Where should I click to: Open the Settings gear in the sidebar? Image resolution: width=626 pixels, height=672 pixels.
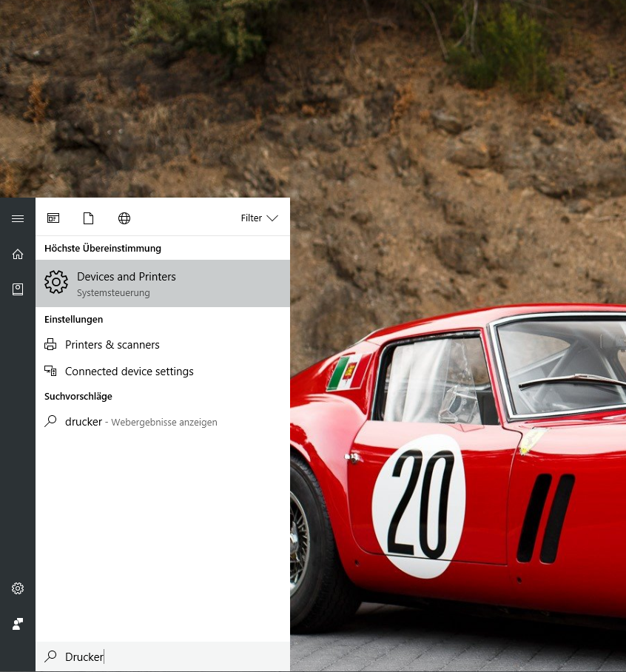tap(18, 588)
